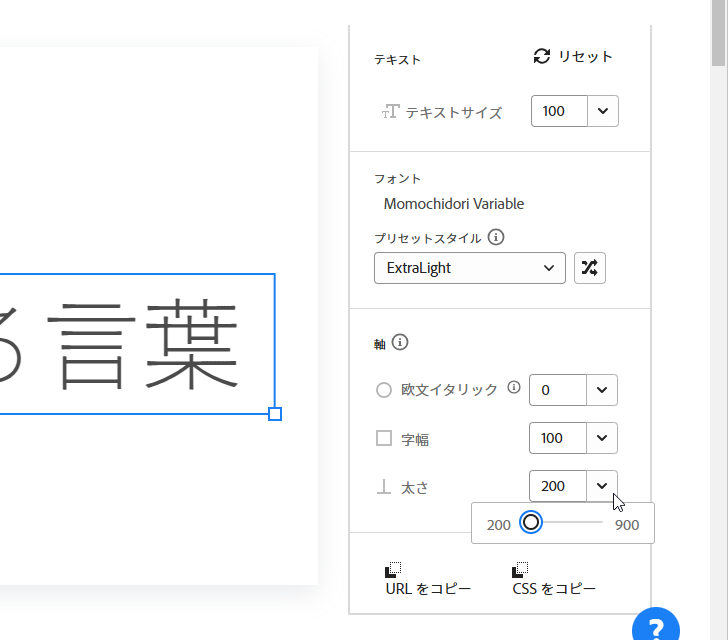Click the Momochidori Variable font name
728x640 pixels.
click(x=454, y=204)
